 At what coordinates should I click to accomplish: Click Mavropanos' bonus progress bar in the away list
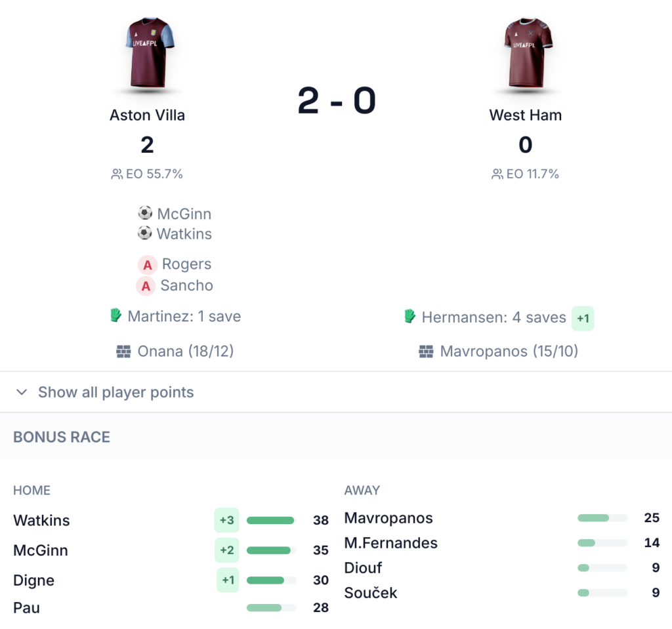coord(602,518)
